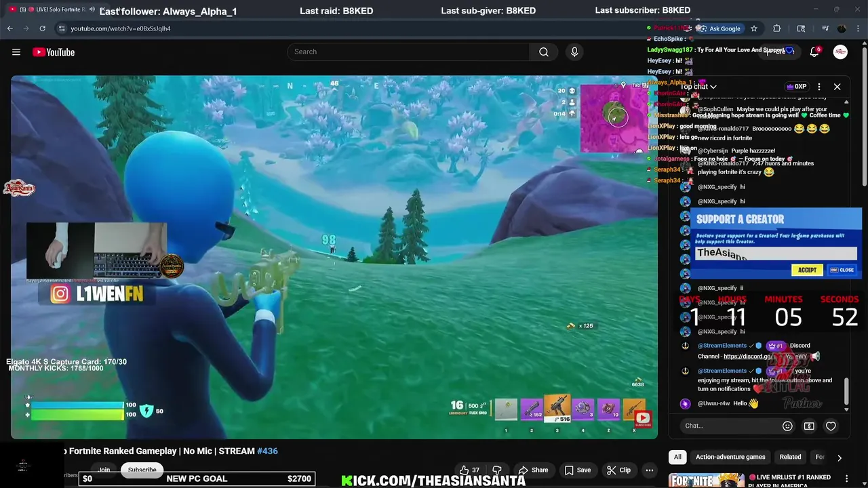Open search tabs icon in toolbar
The width and height of the screenshot is (868, 488).
pos(801,28)
